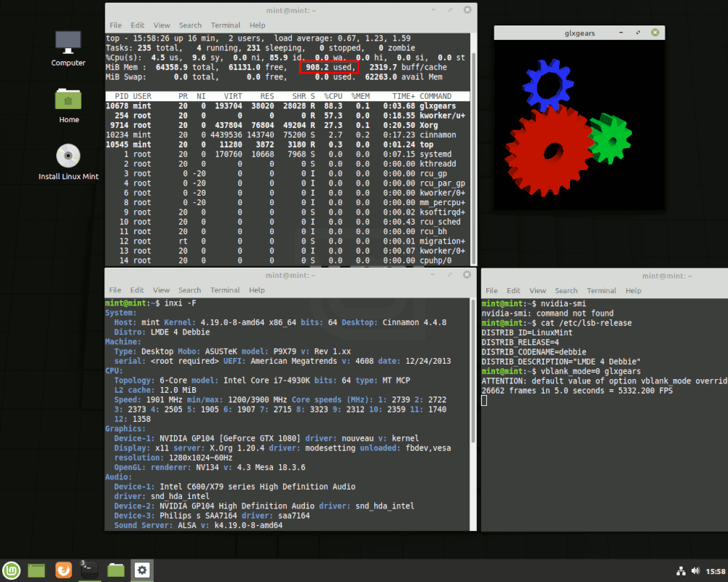Open Terminal menu in inxi terminal
This screenshot has width=728, height=582.
(x=225, y=290)
